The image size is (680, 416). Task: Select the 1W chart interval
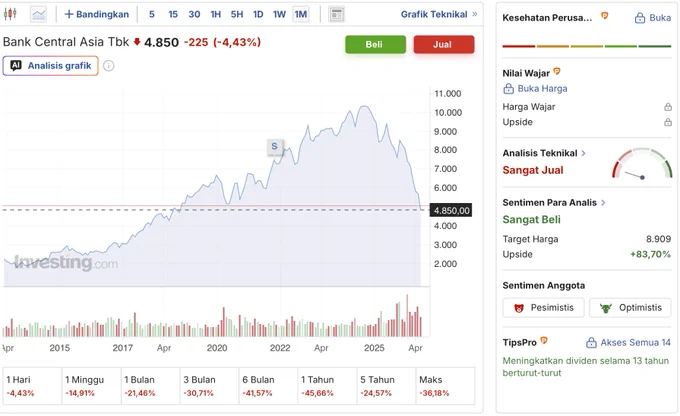click(279, 14)
